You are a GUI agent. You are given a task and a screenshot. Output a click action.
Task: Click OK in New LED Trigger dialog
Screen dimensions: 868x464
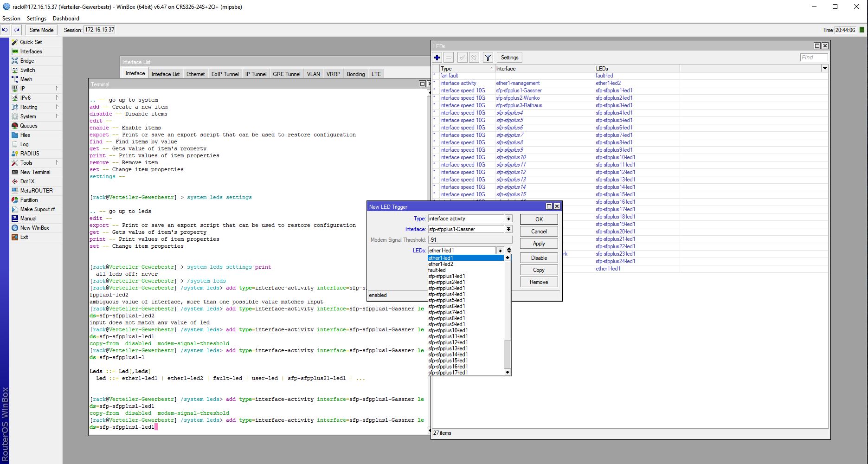(539, 219)
